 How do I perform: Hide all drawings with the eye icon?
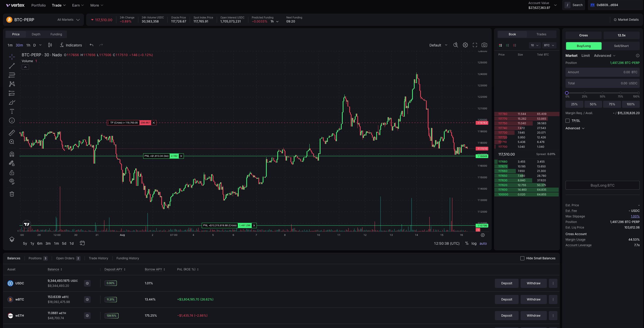[x=12, y=181]
